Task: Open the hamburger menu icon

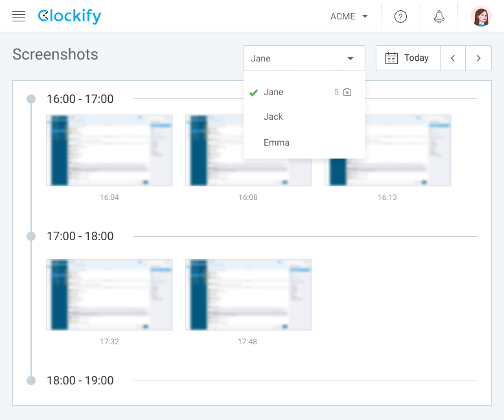Action: [19, 16]
